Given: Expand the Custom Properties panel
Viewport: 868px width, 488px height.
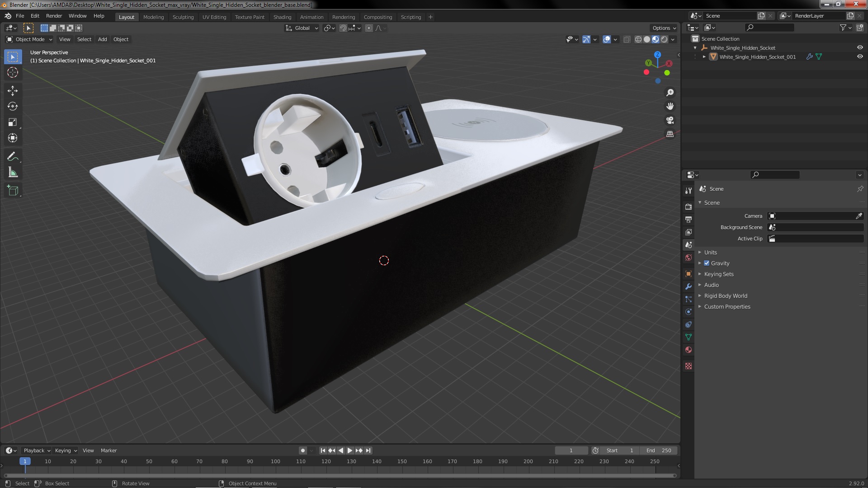Looking at the screenshot, I should click(x=726, y=307).
